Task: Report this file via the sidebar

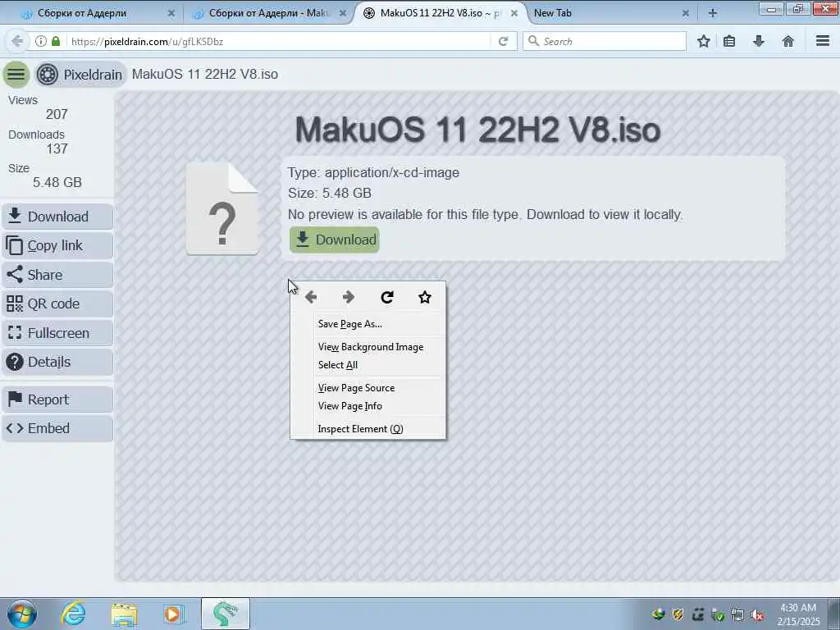Action: click(x=57, y=399)
